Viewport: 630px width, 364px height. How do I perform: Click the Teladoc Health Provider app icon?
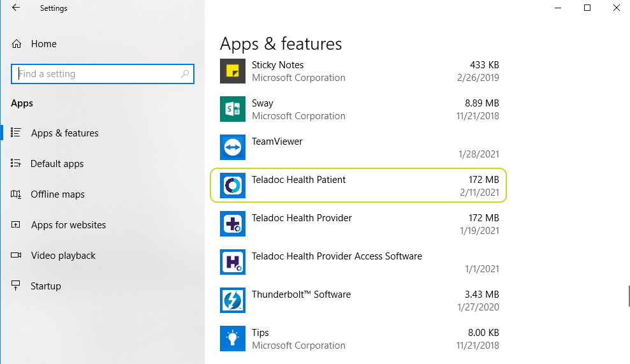233,224
